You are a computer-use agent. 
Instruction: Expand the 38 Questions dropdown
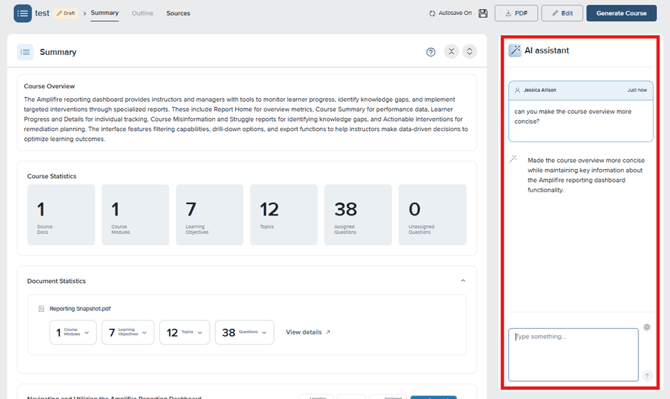(x=244, y=332)
